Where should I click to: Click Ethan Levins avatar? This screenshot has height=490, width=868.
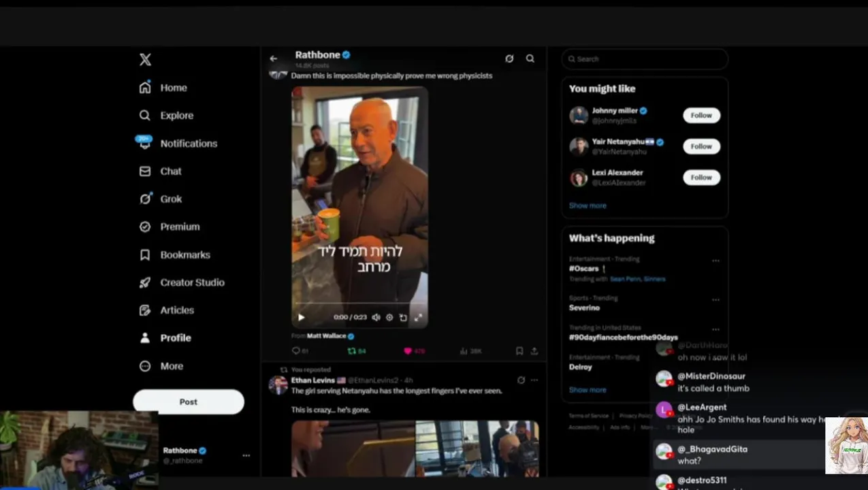(x=278, y=385)
